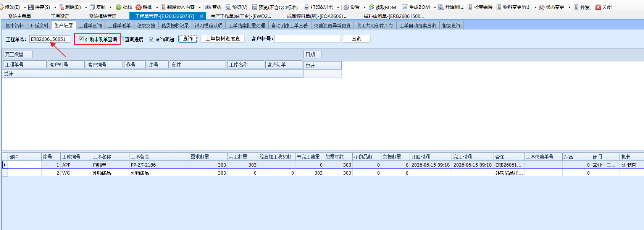The image size is (644, 230).
Task: Focus the 客户料号 input field
Action: point(307,39)
